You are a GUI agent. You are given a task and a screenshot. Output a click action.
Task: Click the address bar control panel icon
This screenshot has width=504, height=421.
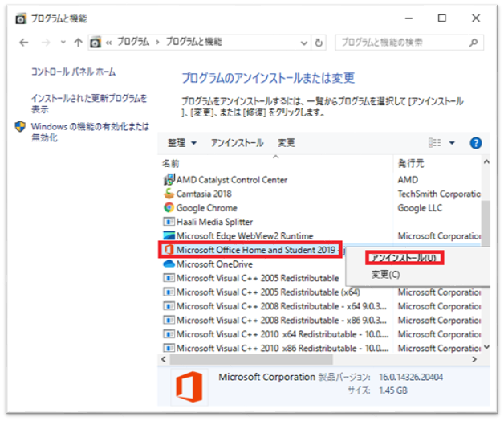pyautogui.click(x=96, y=43)
